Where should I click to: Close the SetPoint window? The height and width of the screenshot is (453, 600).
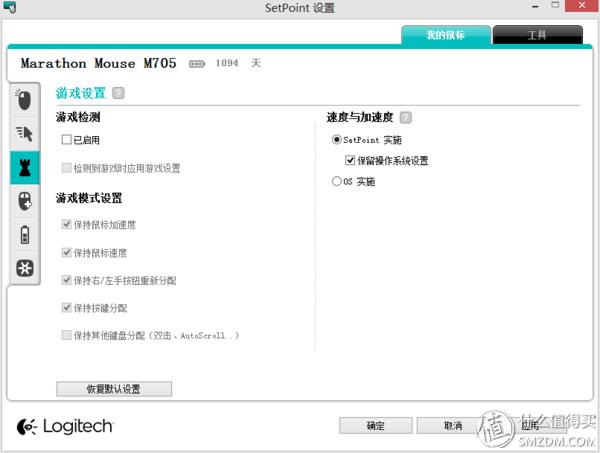click(582, 5)
